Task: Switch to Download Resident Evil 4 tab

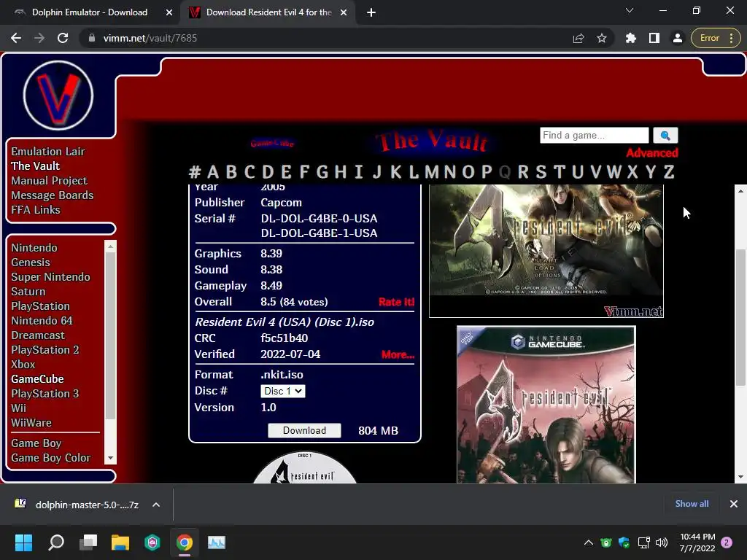Action: [268, 12]
